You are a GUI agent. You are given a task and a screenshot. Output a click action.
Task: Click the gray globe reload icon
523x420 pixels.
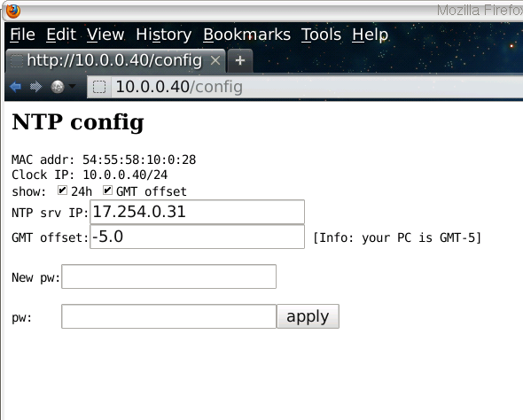pos(58,87)
